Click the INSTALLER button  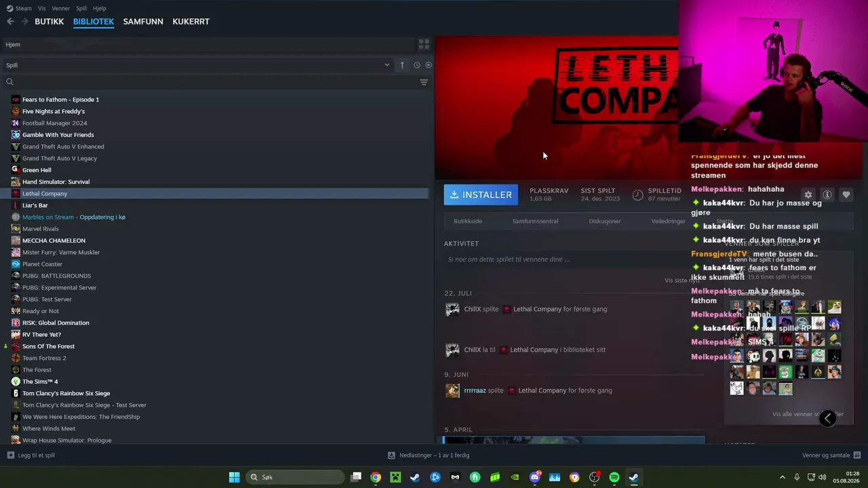(x=481, y=195)
